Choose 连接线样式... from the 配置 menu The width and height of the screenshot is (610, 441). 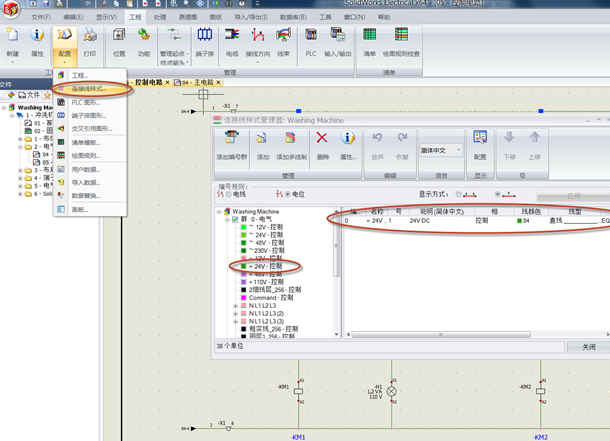click(x=90, y=89)
